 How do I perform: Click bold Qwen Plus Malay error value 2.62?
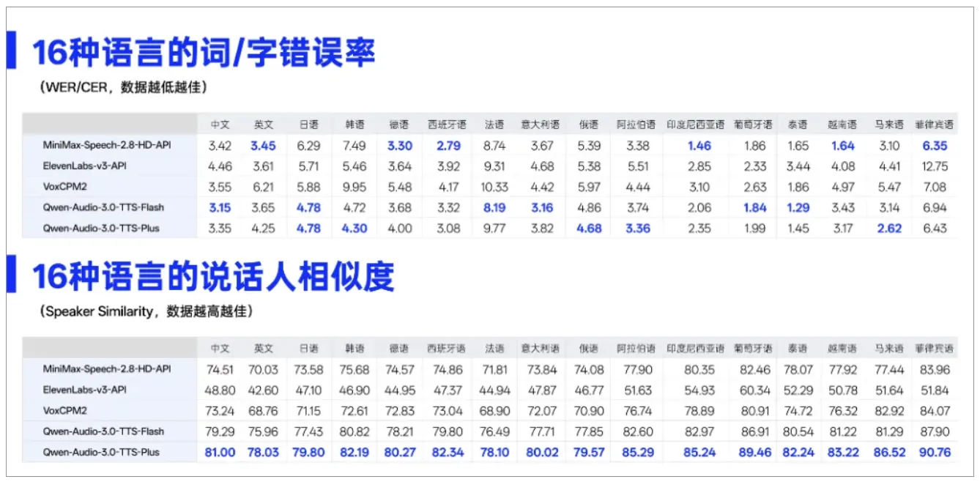[x=888, y=229]
